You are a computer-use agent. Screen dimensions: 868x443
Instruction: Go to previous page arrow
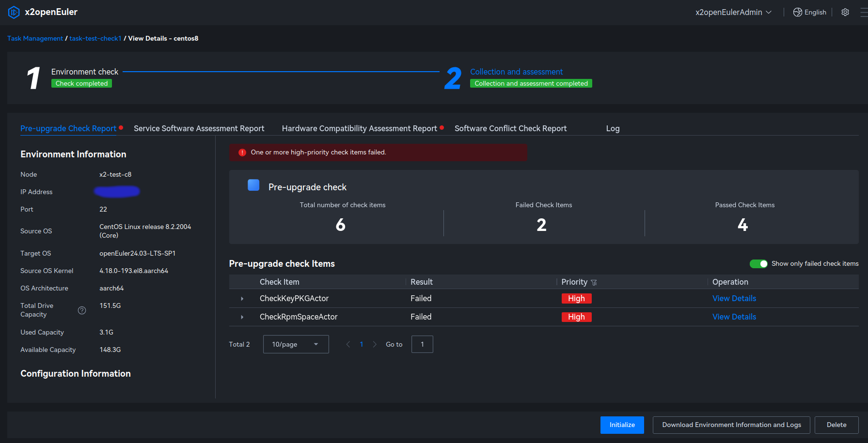point(348,344)
